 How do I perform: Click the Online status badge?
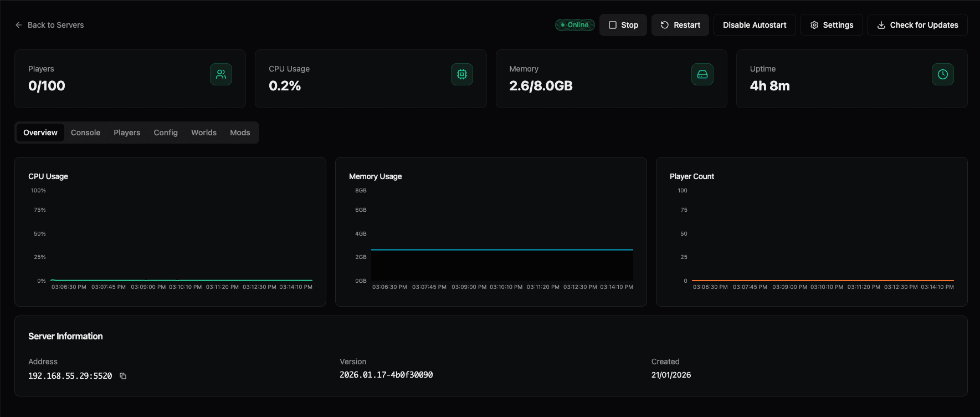pos(575,25)
